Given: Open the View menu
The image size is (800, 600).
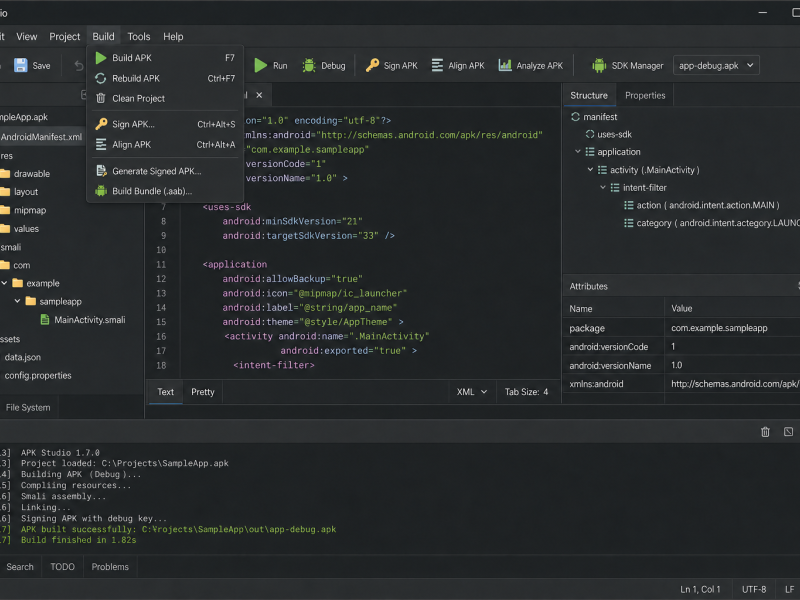Looking at the screenshot, I should coord(27,37).
